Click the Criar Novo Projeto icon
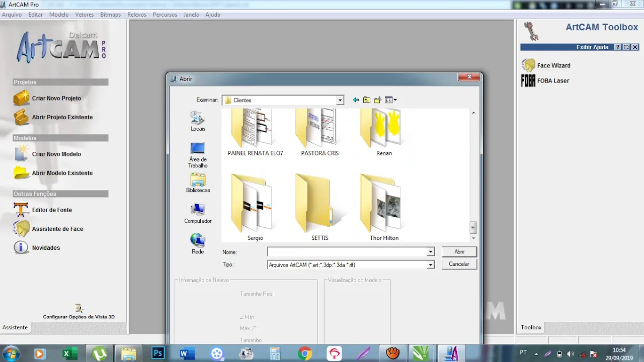 [x=21, y=98]
